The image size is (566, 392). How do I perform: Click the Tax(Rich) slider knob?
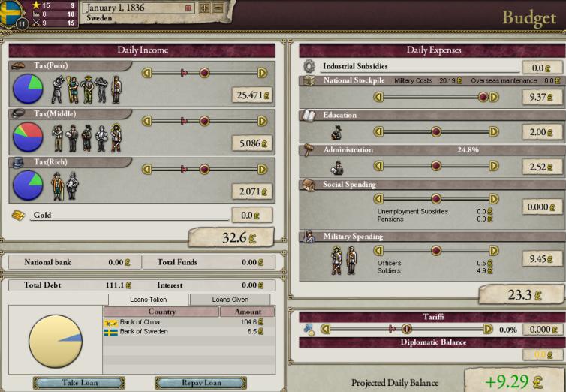pos(204,169)
